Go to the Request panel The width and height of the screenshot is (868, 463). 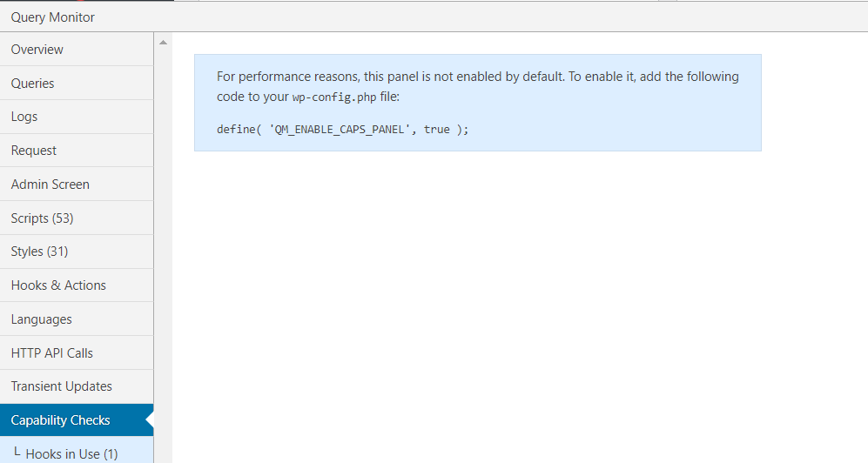[77, 151]
